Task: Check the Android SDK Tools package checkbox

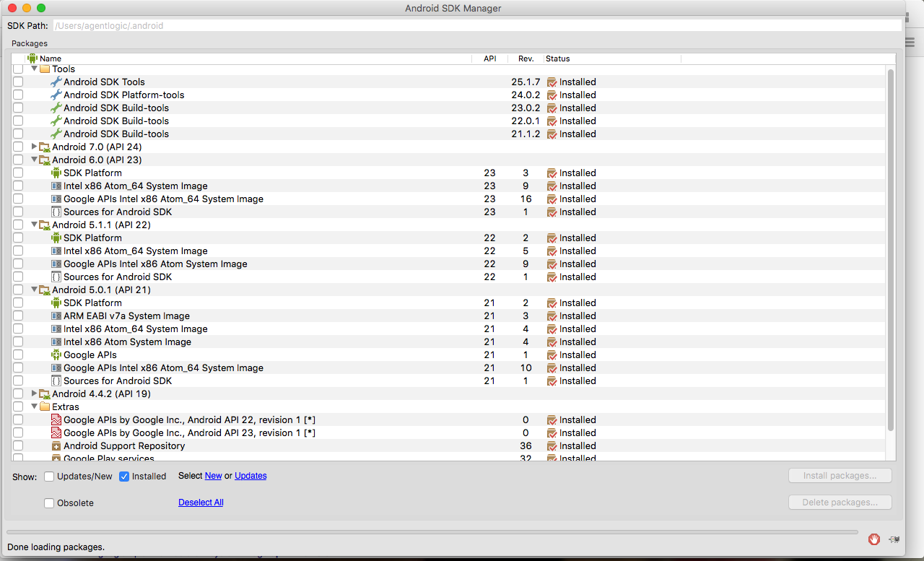Action: [18, 82]
